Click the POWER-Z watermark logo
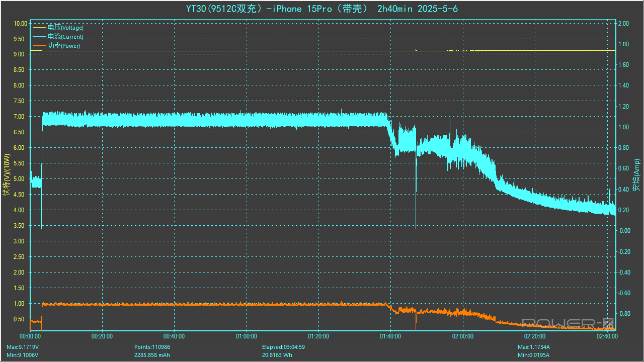Viewport: 644px width, 362px height. coord(569,322)
